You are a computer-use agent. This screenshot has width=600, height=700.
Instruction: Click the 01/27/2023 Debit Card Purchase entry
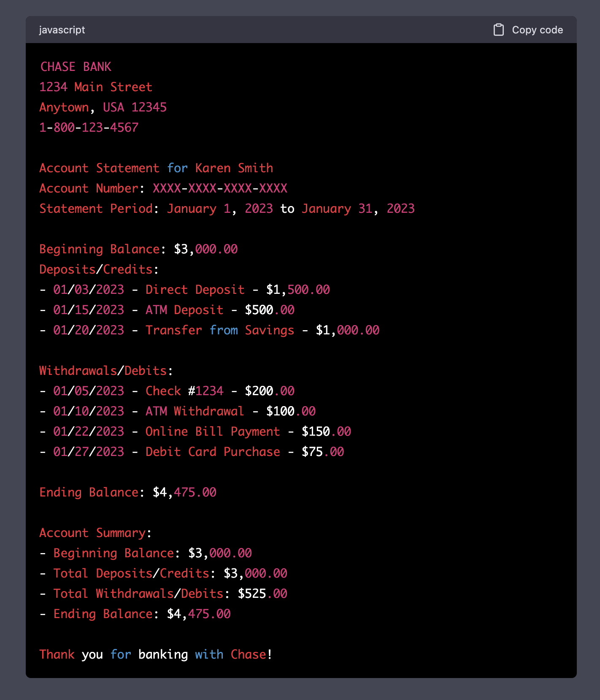tap(192, 452)
